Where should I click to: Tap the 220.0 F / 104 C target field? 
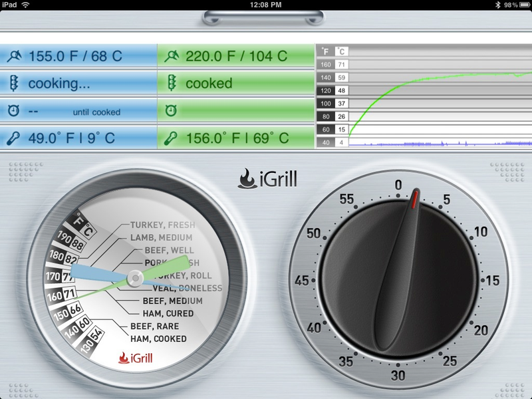pos(236,56)
